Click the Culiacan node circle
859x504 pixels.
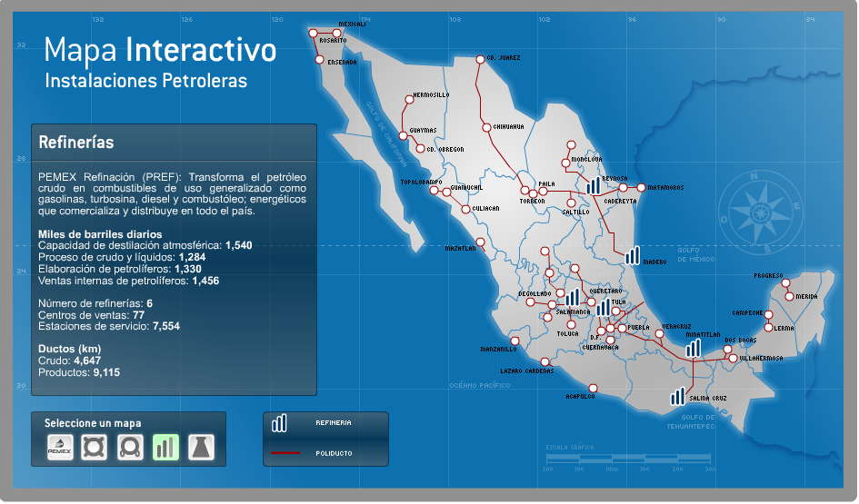coord(465,210)
